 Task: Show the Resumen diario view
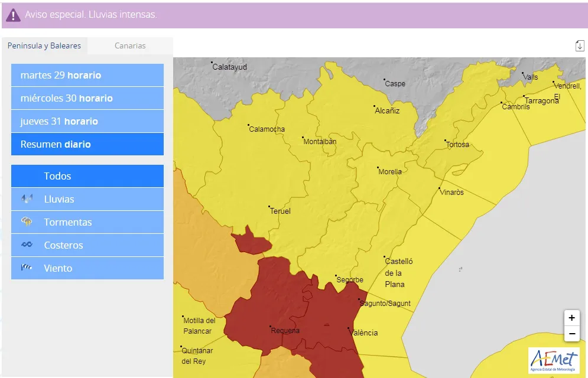point(87,144)
